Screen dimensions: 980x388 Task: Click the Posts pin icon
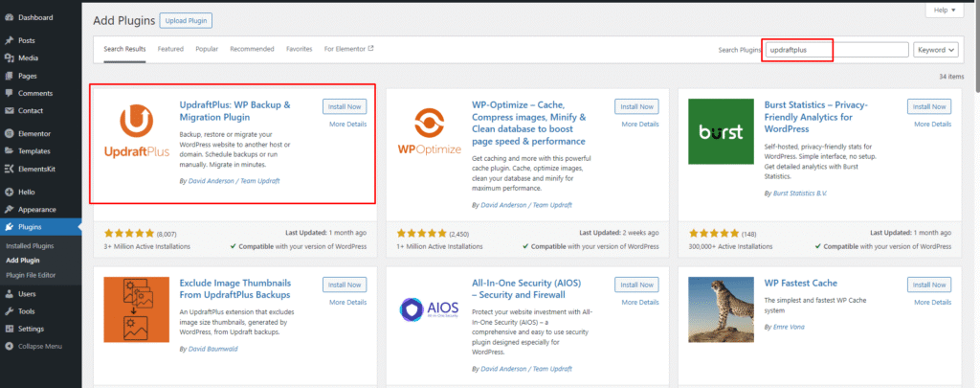[10, 40]
